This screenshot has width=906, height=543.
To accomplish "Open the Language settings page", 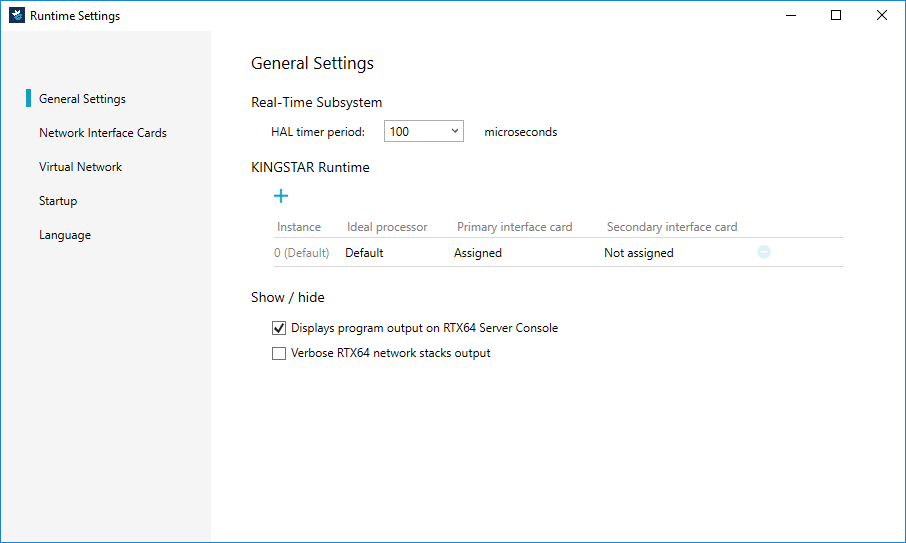I will tap(65, 235).
